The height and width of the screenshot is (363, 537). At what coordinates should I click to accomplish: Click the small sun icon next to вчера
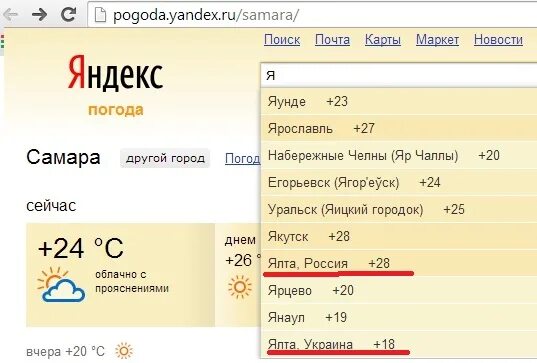(x=124, y=351)
